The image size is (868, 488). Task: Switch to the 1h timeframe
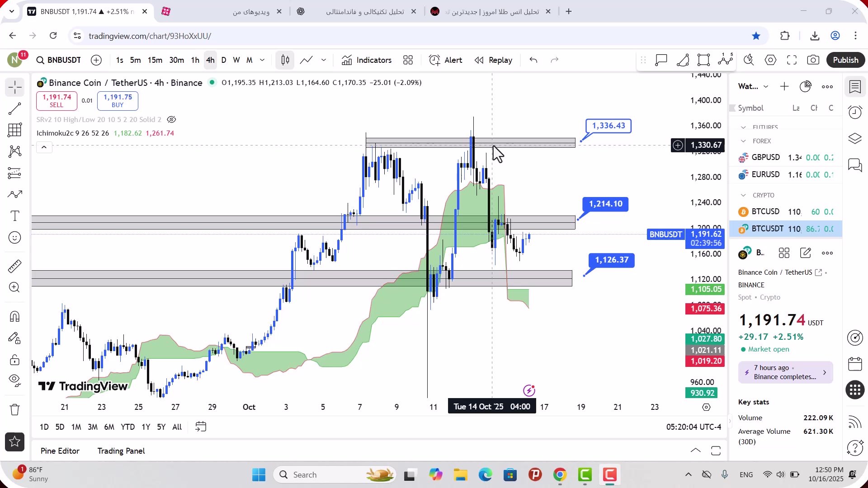tap(195, 60)
